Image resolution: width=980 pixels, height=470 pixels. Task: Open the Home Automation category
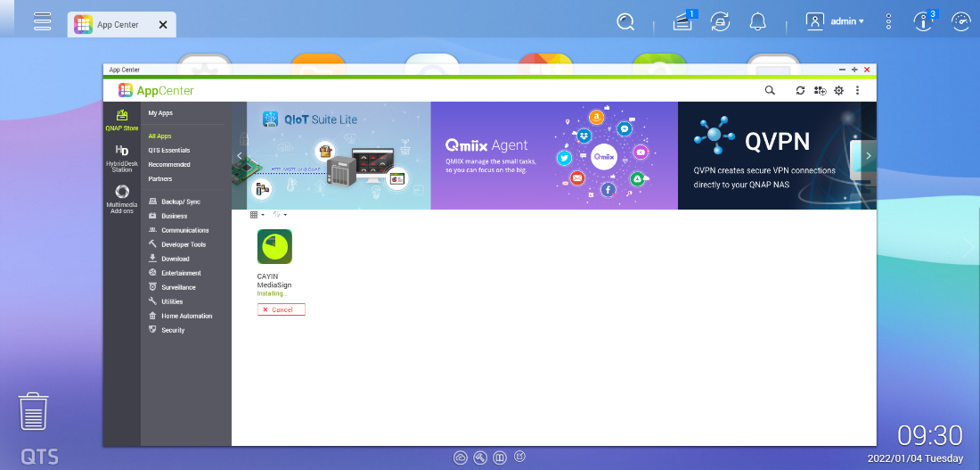180,316
